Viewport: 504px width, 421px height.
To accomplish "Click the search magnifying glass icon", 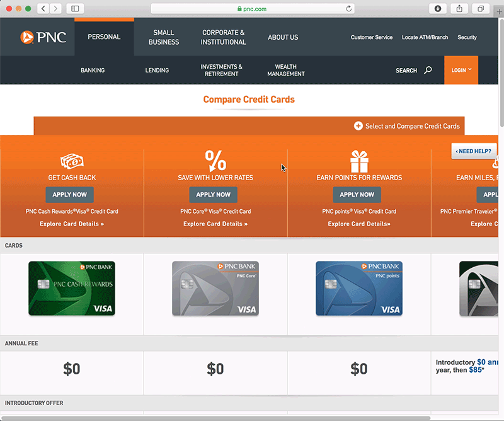I will click(428, 70).
